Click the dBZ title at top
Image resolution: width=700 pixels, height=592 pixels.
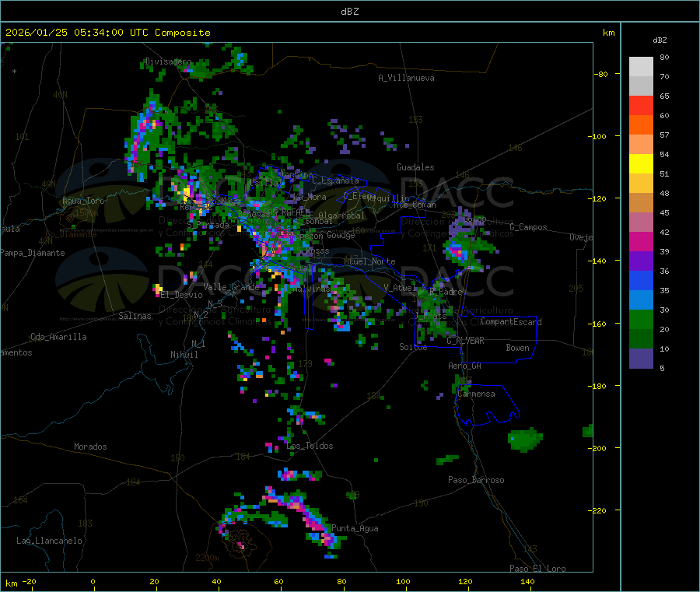tap(349, 12)
